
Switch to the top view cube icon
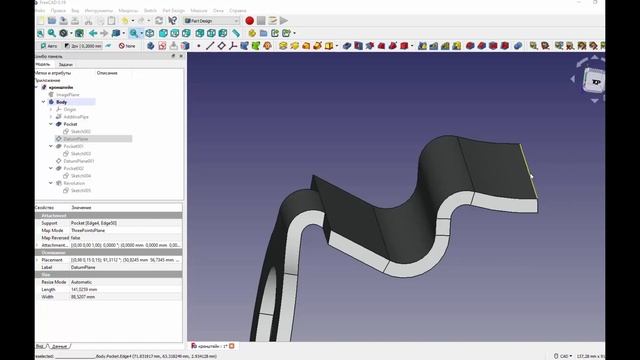[175, 33]
